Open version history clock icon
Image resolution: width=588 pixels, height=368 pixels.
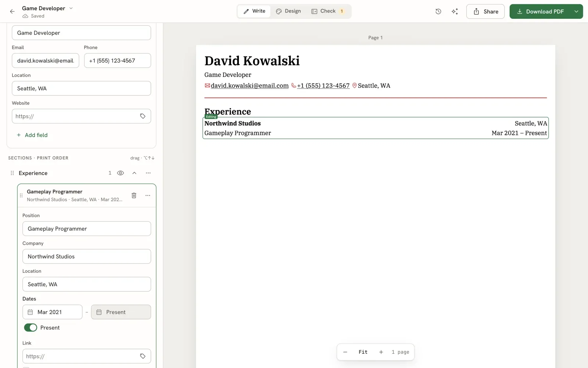[x=438, y=11]
